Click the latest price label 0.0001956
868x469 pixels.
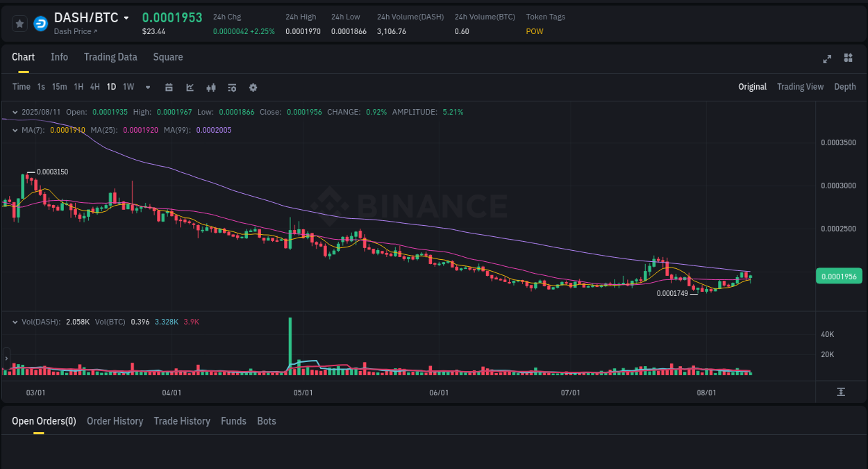(x=838, y=276)
